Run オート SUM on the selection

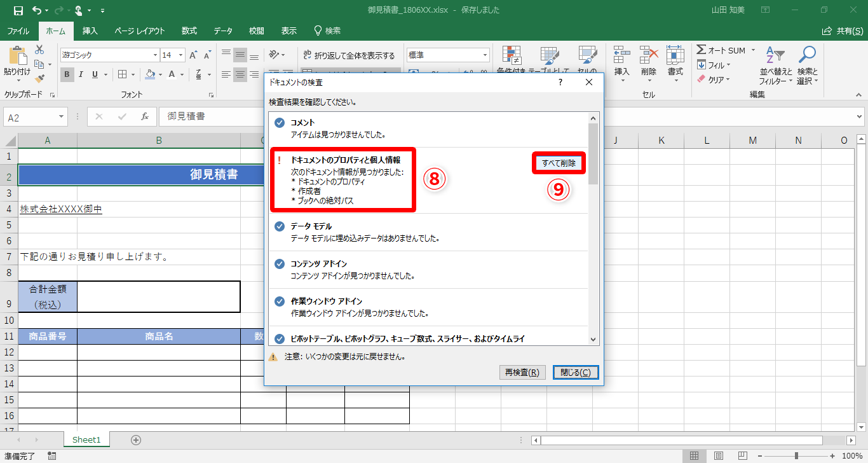click(x=721, y=50)
